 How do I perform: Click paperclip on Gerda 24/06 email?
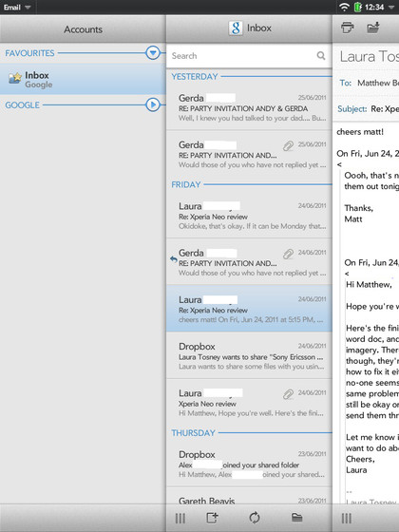(288, 254)
